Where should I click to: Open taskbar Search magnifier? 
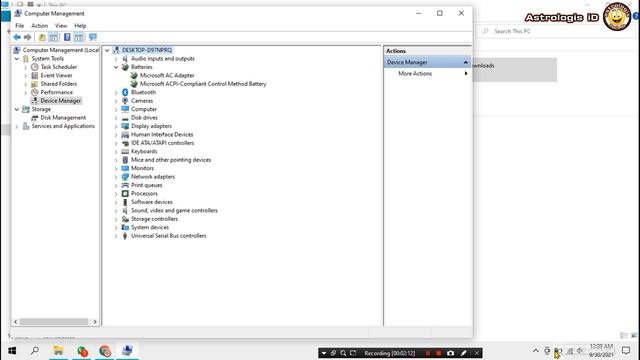pyautogui.click(x=35, y=351)
